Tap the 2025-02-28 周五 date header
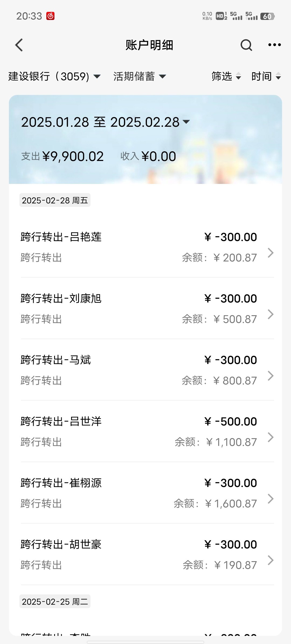 pyautogui.click(x=55, y=200)
